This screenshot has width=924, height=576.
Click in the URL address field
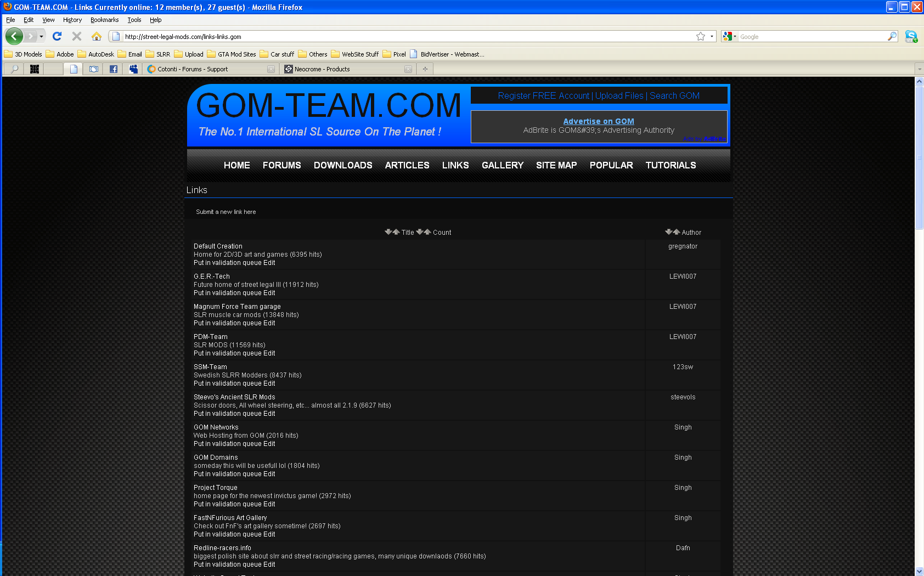click(406, 37)
